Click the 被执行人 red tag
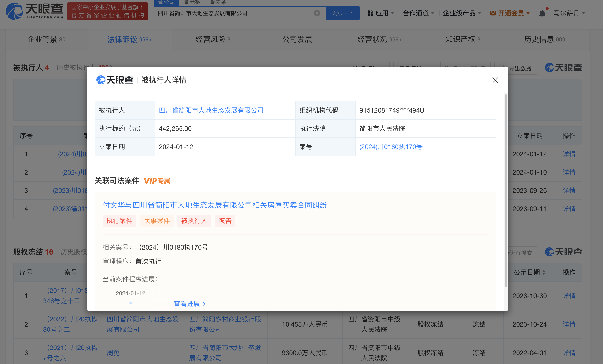The height and width of the screenshot is (364, 603). 194,221
